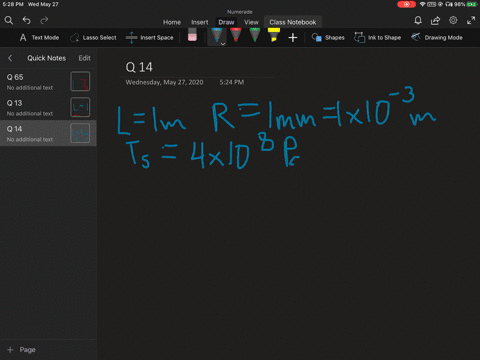Toggle Drawing Mode
Viewport: 480px width, 360px height.
(437, 38)
